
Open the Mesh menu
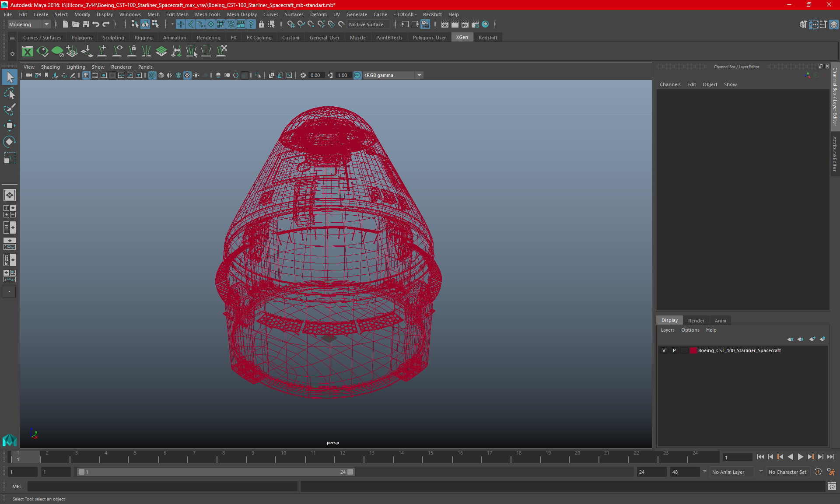(152, 14)
